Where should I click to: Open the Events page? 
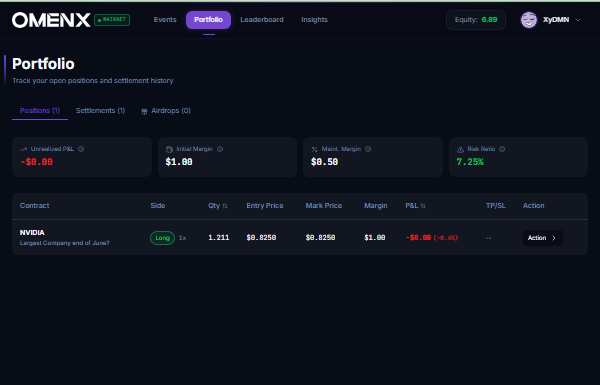pos(165,20)
